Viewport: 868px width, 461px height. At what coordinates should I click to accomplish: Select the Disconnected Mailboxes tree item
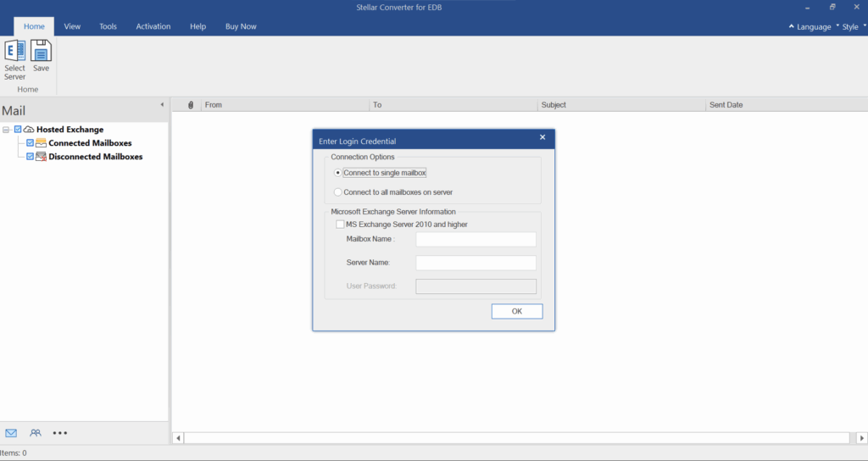click(95, 157)
